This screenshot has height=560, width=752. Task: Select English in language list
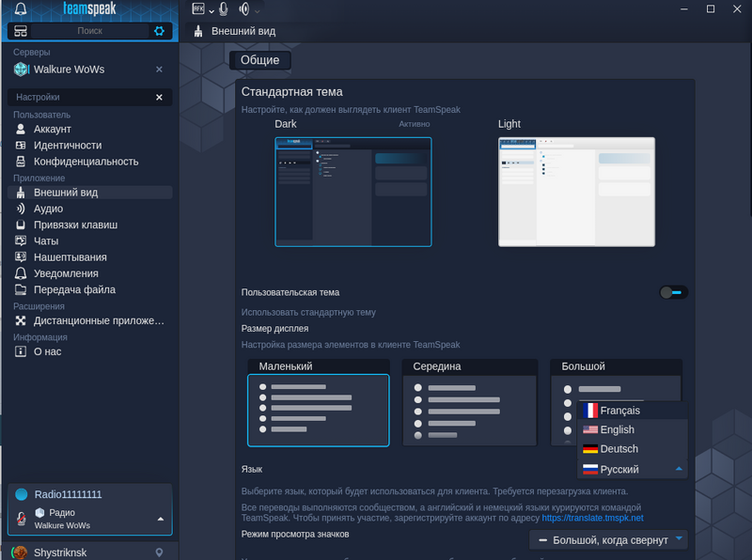pyautogui.click(x=633, y=429)
